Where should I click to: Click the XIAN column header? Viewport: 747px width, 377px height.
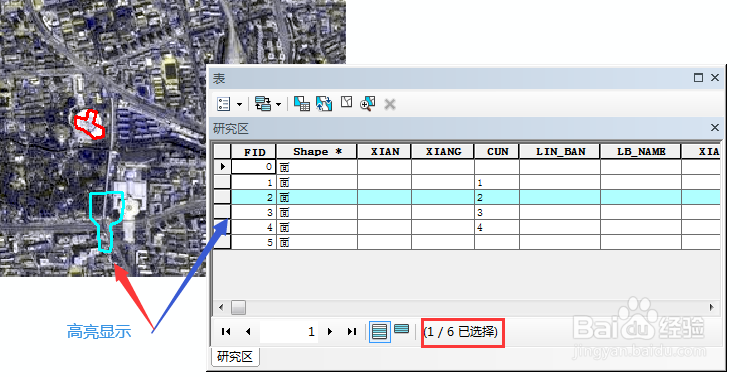pos(384,152)
